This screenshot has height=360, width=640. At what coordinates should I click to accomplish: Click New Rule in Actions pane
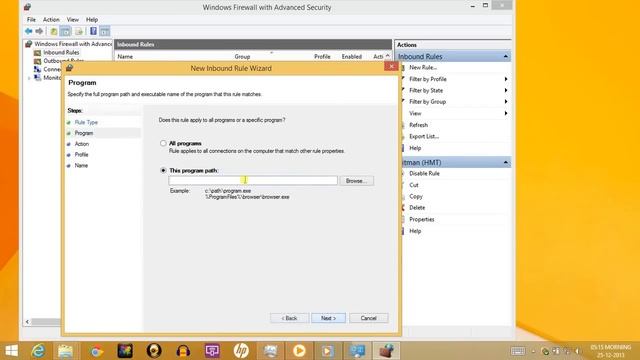pyautogui.click(x=423, y=67)
